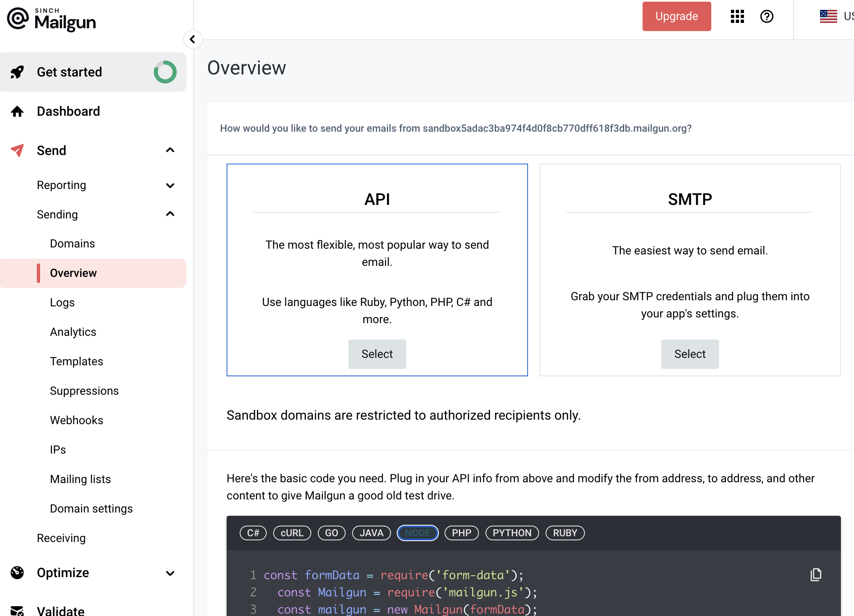The height and width of the screenshot is (616, 854).
Task: Click the rocket Get started icon
Action: [x=17, y=72]
